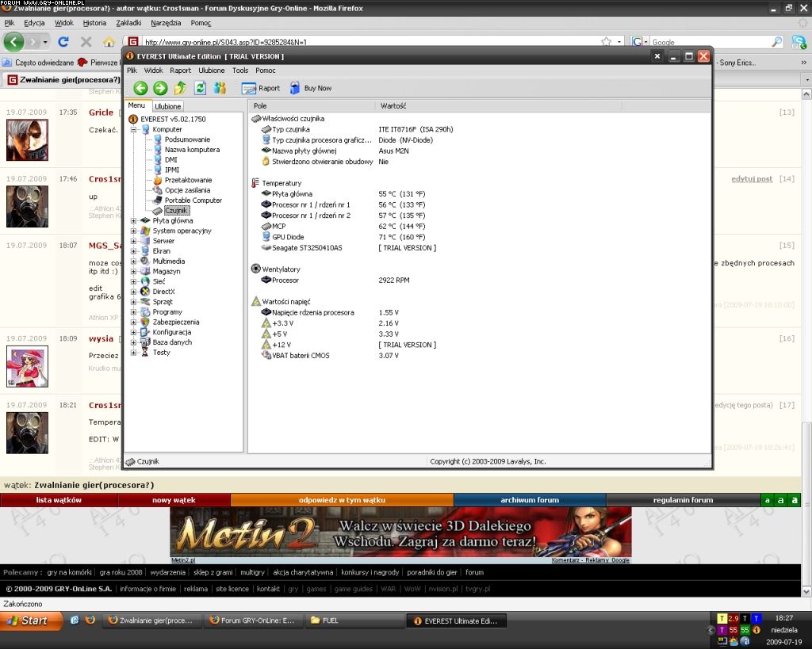Viewport: 812px width, 649px height.
Task: Open the Raport wizard from toolbar
Action: [260, 88]
